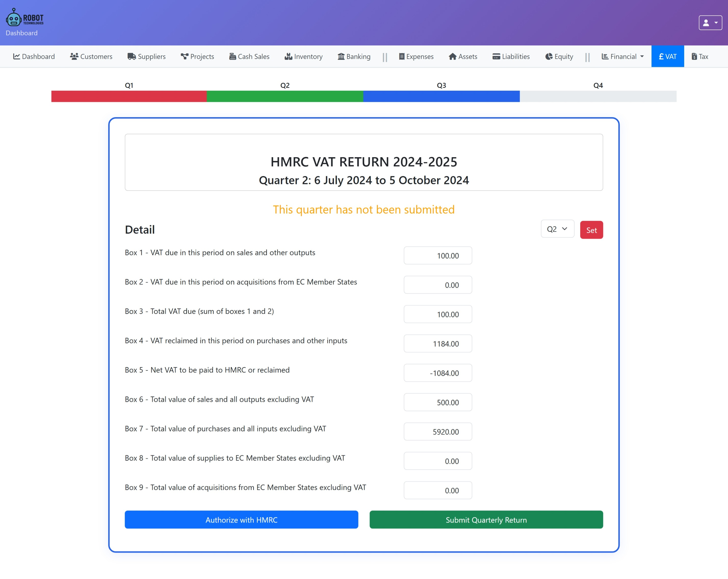The width and height of the screenshot is (728, 579).
Task: Click the Box 8 EC supplies field
Action: coord(438,461)
